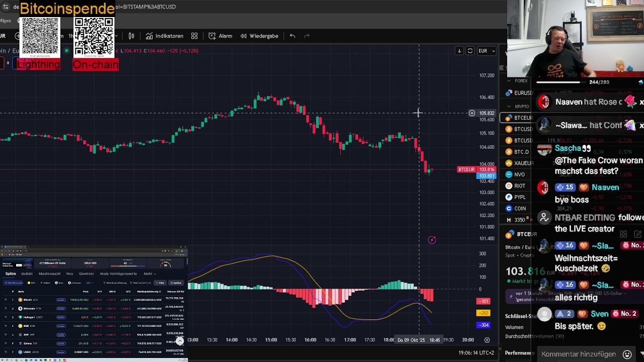The height and width of the screenshot is (362, 644).
Task: Open the EUR currency dropdown on price axis
Action: [486, 51]
